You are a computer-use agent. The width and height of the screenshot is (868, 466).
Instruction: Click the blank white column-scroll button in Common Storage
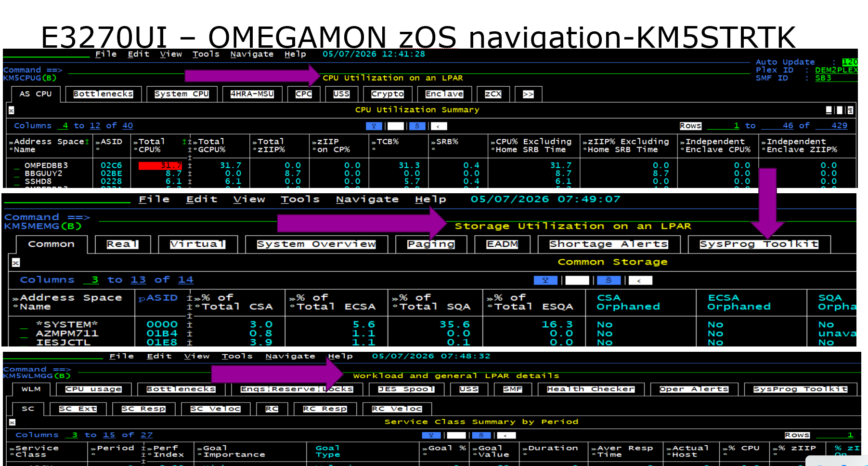(577, 280)
